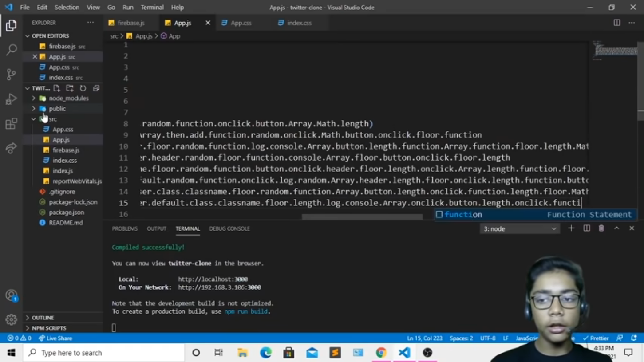Open the Manage gear icon
The image size is (644, 362).
coord(11,319)
